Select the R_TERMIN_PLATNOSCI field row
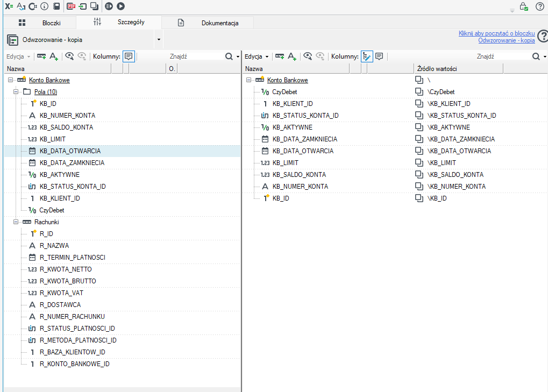Screen dimensions: 548x392 point(122,258)
